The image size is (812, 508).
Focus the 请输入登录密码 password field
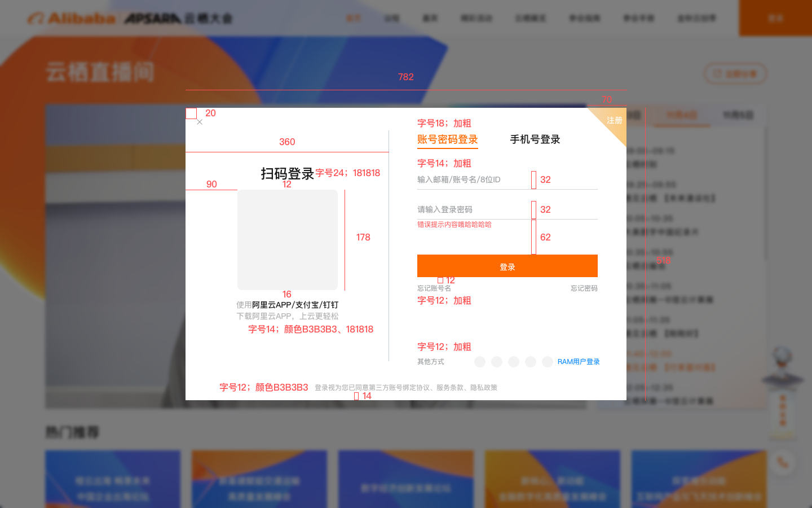tap(507, 209)
